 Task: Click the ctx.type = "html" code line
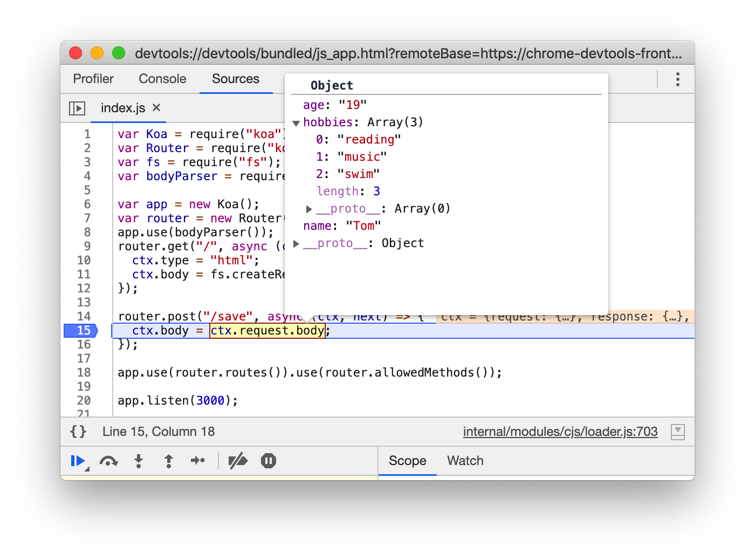tap(196, 260)
